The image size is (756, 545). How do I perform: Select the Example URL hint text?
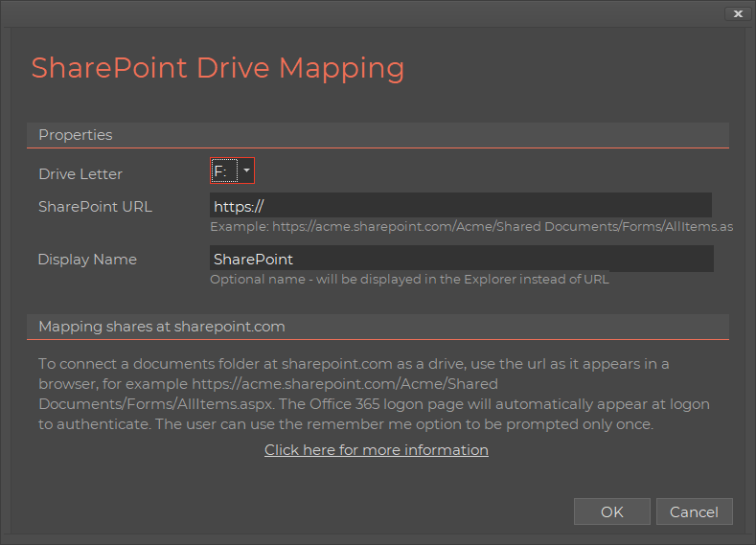pos(471,226)
